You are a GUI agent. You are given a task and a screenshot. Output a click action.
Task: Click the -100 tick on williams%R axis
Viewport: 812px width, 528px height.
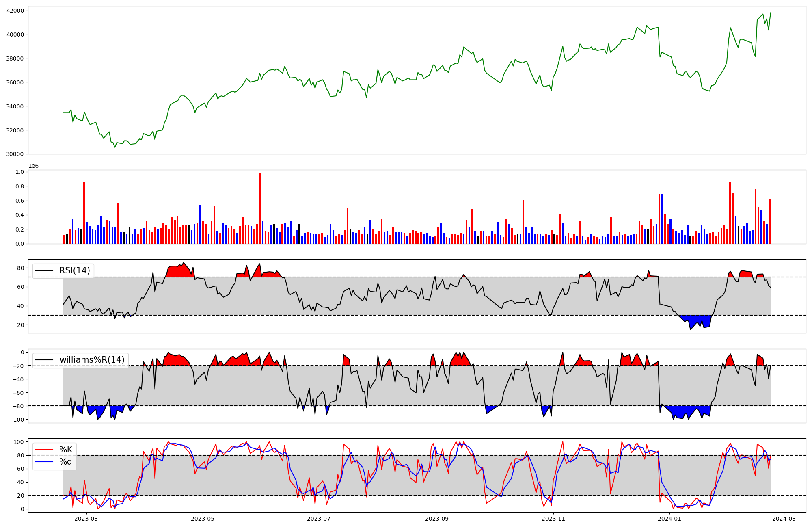(16, 420)
